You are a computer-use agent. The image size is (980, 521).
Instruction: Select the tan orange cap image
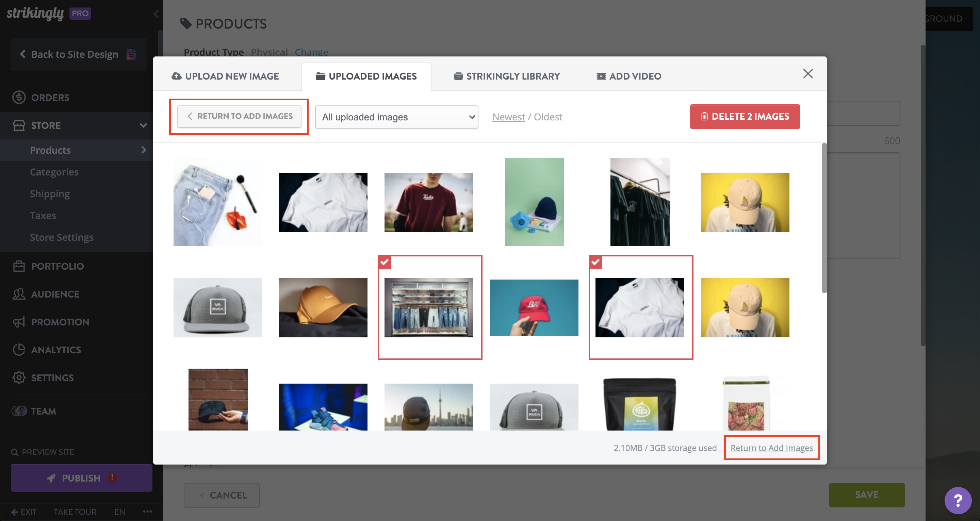pos(323,308)
